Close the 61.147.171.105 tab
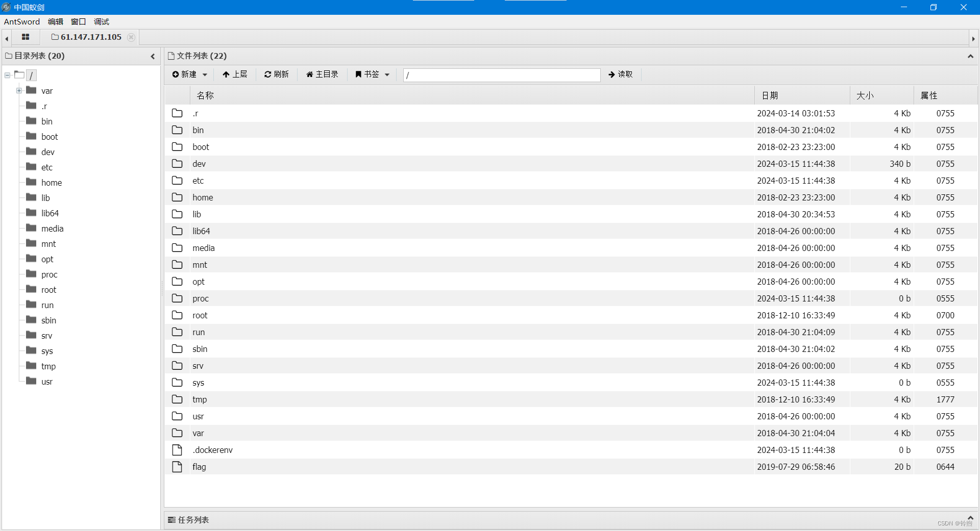The width and height of the screenshot is (980, 531). [131, 37]
